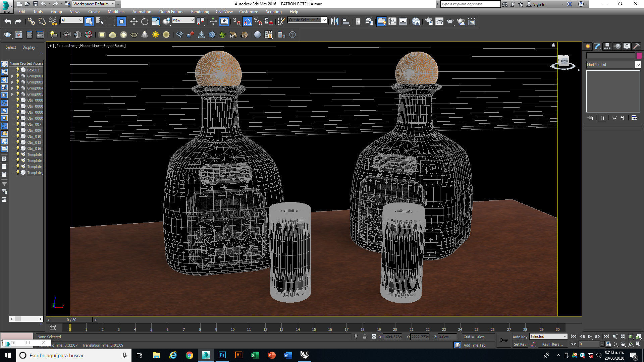
Task: Pick the Select and Uniform Scale tool
Action: pos(156,22)
